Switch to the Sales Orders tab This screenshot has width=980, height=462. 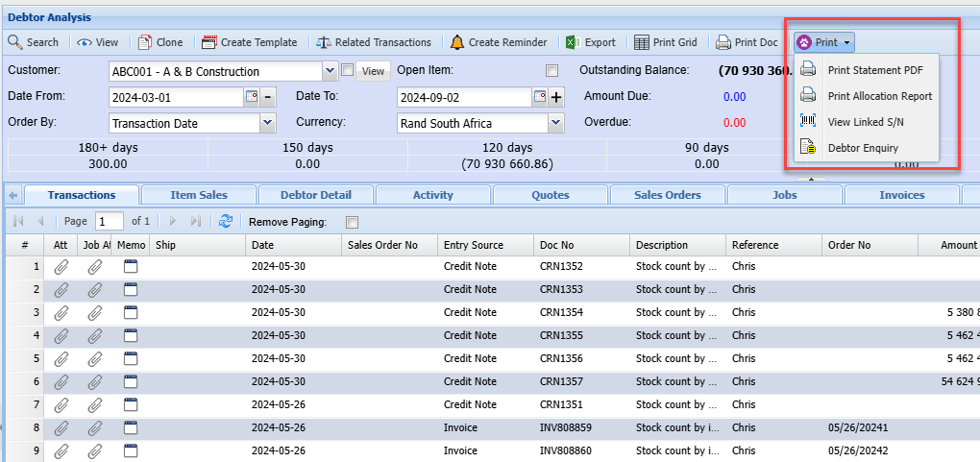(x=668, y=195)
